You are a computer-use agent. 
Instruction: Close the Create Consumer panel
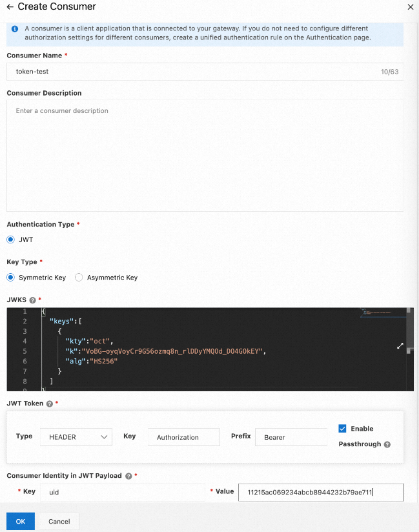[x=410, y=7]
